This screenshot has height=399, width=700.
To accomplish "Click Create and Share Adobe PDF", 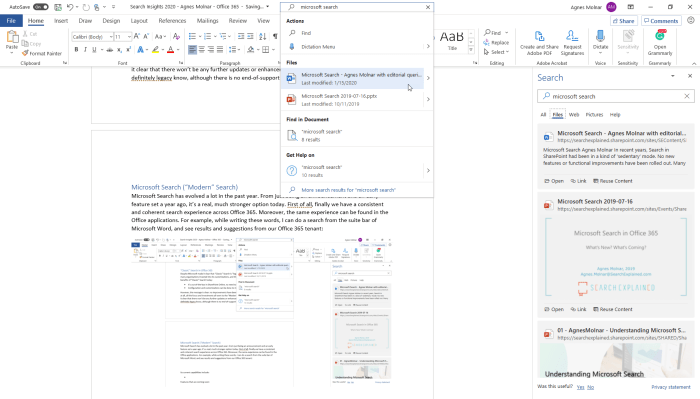I will (x=539, y=43).
